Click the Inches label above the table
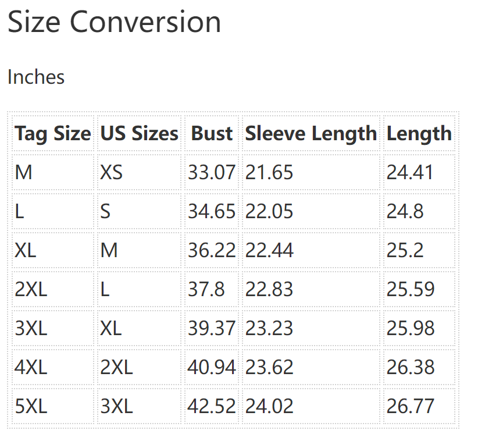Image resolution: width=485 pixels, height=448 pixels. coord(36,77)
